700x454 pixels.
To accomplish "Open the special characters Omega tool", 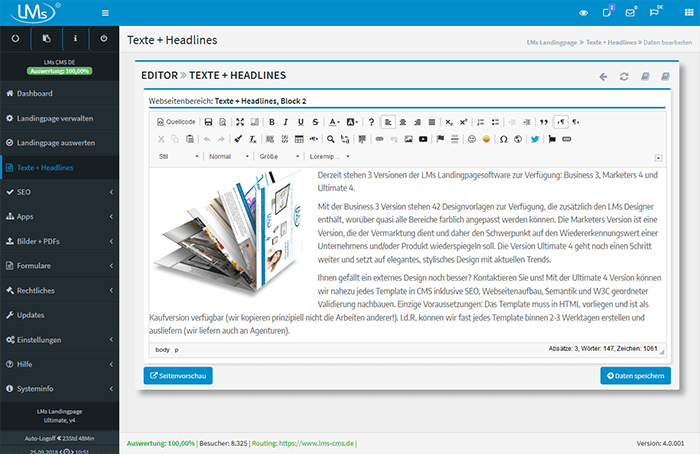I will click(504, 139).
